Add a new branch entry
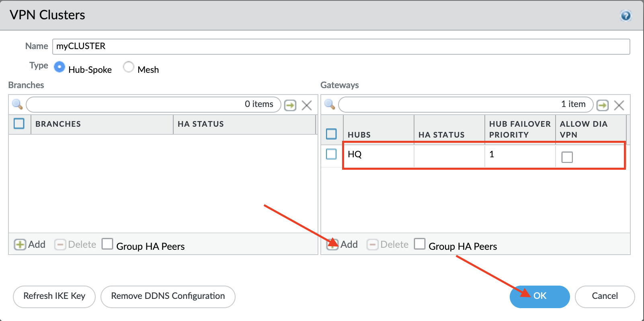644x321 pixels. pyautogui.click(x=30, y=245)
